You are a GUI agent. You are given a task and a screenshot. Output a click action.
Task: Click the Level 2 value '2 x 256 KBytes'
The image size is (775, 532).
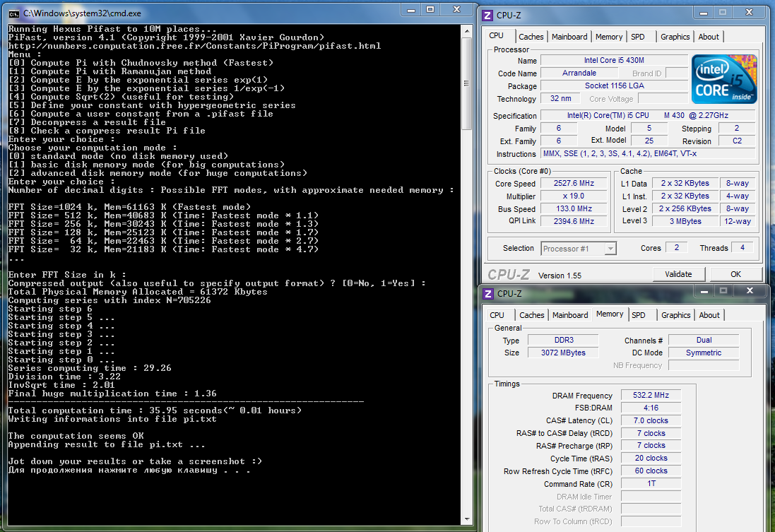(x=685, y=209)
